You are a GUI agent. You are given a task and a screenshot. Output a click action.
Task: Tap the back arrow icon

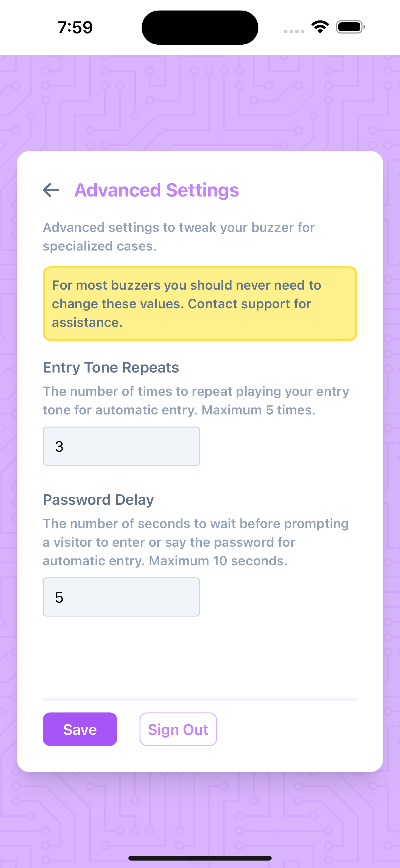pyautogui.click(x=51, y=190)
